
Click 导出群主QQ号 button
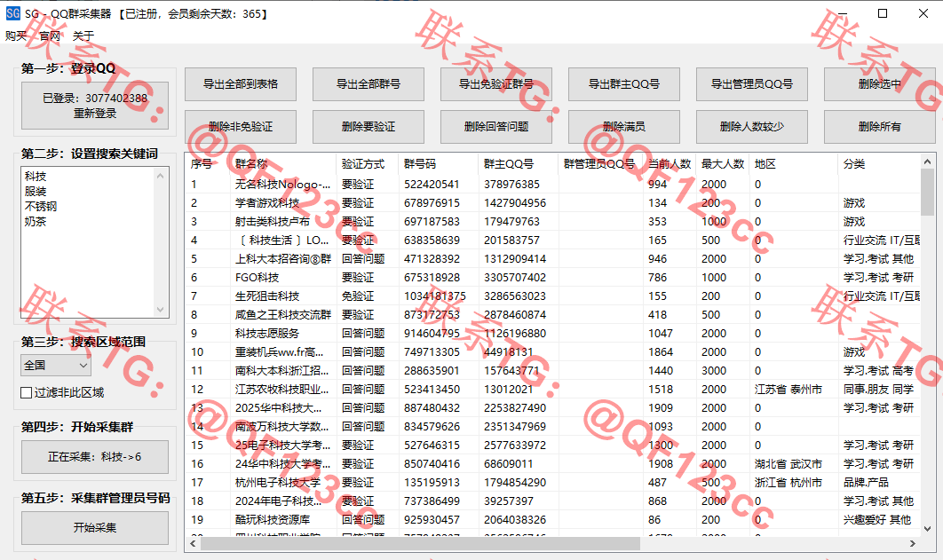coord(624,84)
